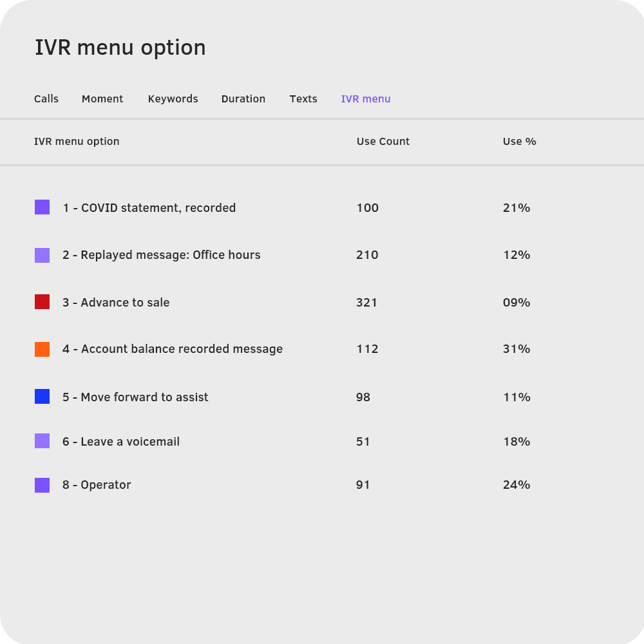
Task: Click the purple swatch for COVID statement row
Action: click(42, 207)
